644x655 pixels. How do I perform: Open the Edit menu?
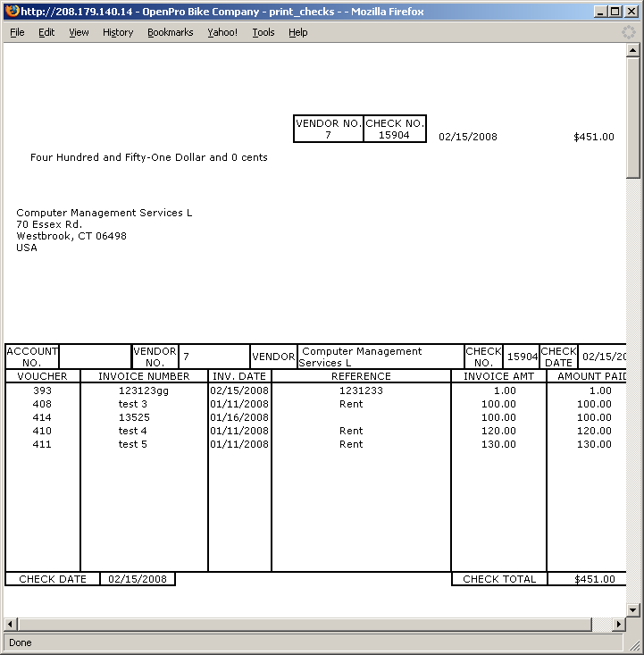(x=46, y=32)
